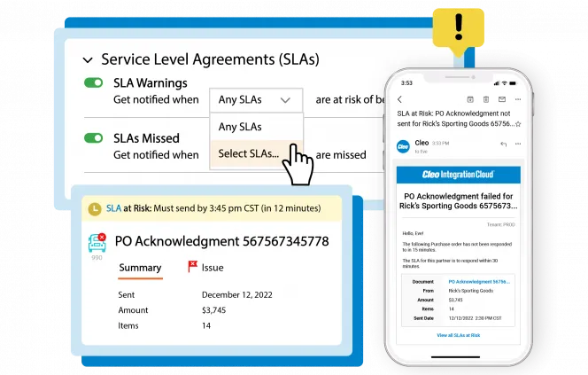Click the SLA Warnings label
This screenshot has height=375, width=588.
coord(151,83)
